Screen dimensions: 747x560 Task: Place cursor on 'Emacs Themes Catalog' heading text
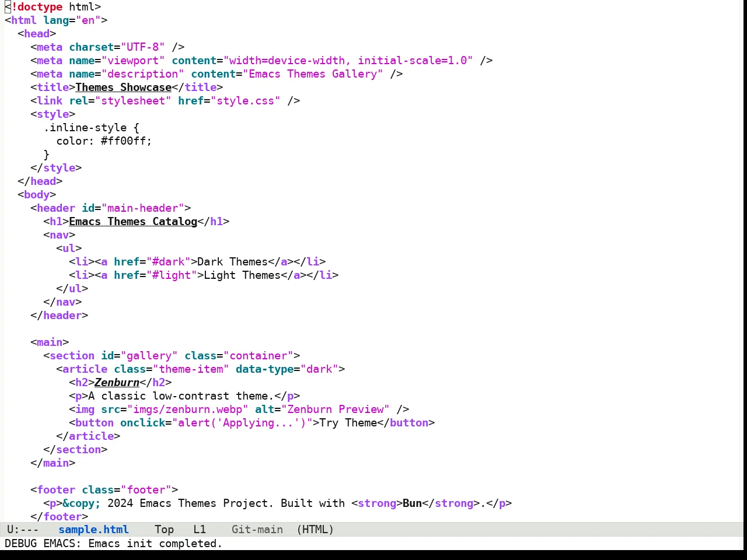point(133,222)
